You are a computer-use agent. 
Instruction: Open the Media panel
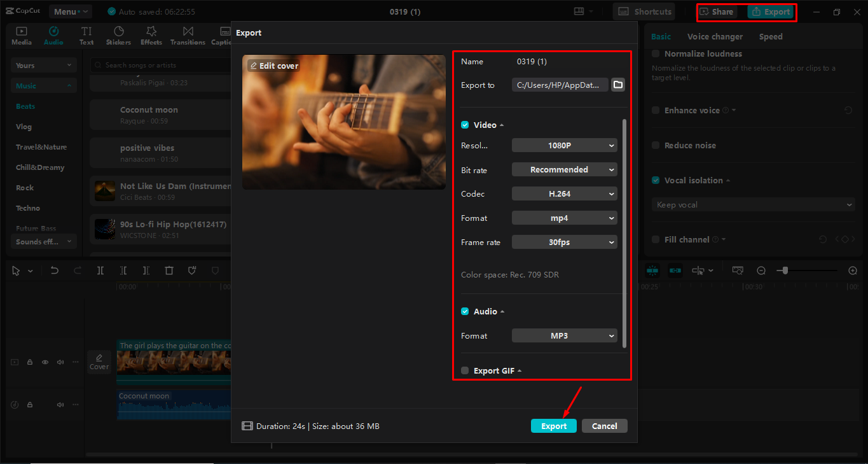[x=22, y=36]
